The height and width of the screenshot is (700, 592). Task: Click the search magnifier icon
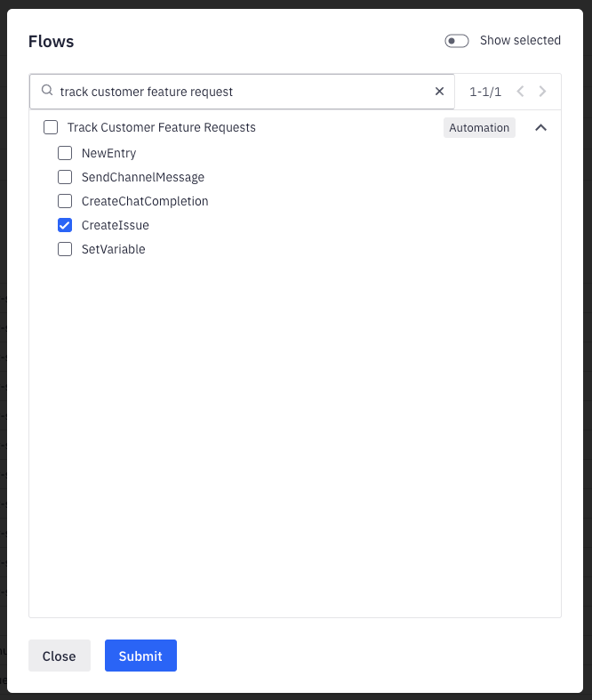pos(46,92)
